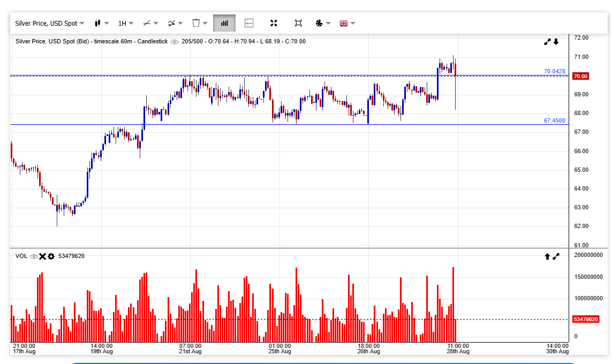
Task: Move price panel down with arrow icon
Action: click(556, 42)
